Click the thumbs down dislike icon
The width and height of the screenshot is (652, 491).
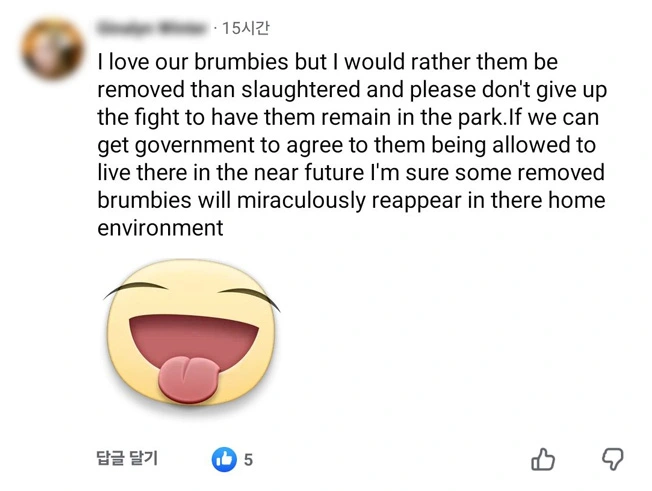coord(612,459)
